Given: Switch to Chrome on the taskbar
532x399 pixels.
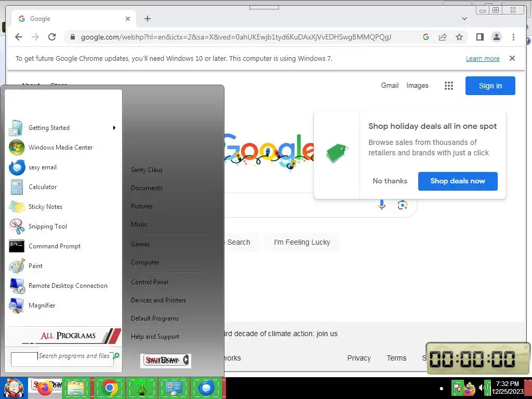Looking at the screenshot, I should [109, 388].
